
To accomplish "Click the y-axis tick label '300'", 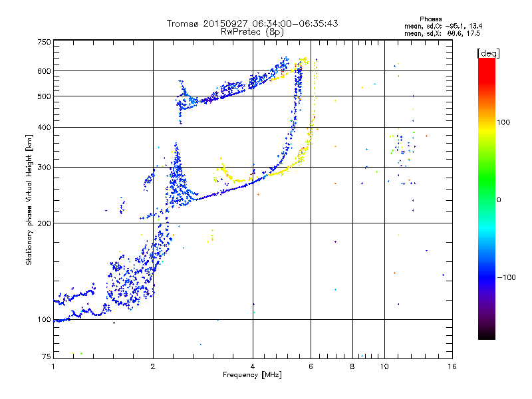I will [44, 168].
